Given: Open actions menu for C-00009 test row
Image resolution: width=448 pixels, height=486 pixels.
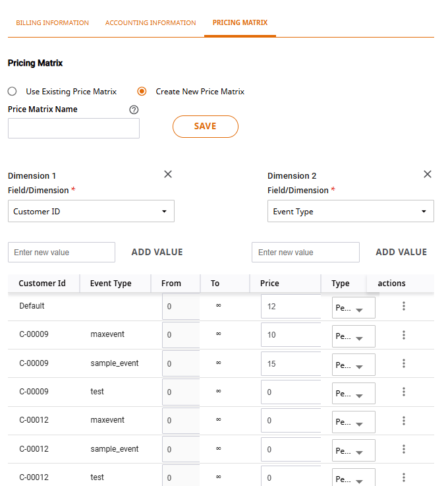Looking at the screenshot, I should coord(404,392).
